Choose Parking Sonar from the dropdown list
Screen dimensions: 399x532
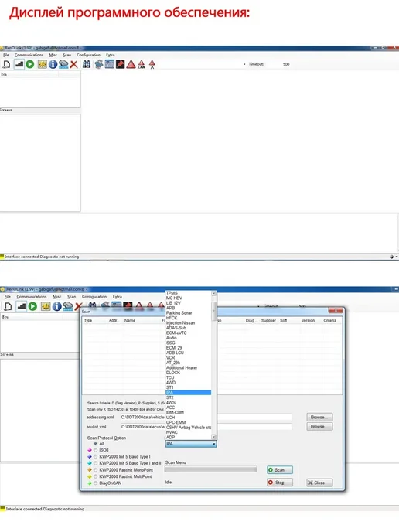point(189,313)
